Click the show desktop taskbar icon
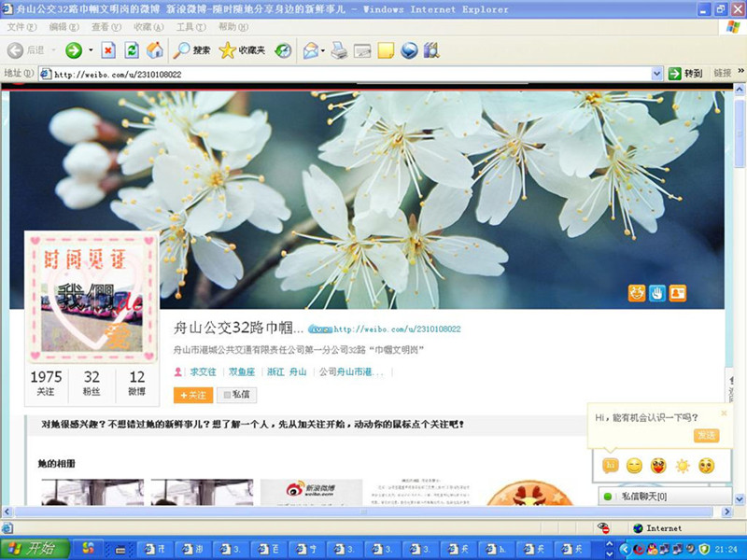The width and height of the screenshot is (747, 560). (120, 550)
